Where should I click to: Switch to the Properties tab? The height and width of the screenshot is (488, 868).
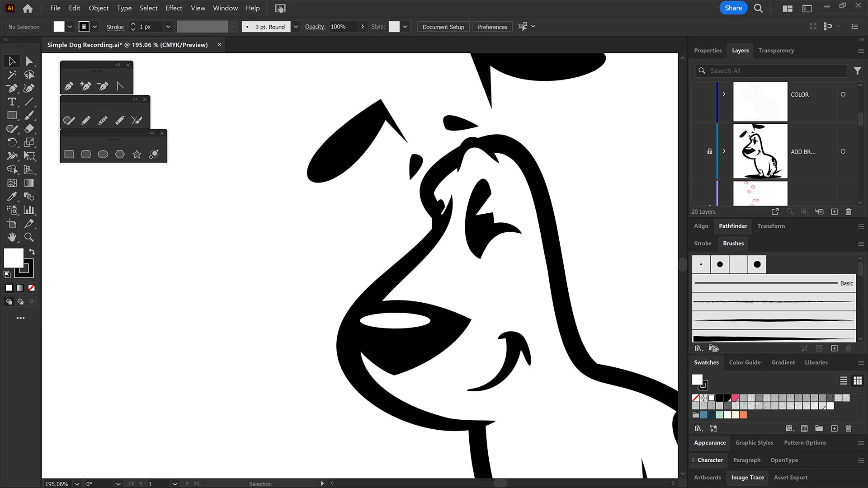point(708,51)
